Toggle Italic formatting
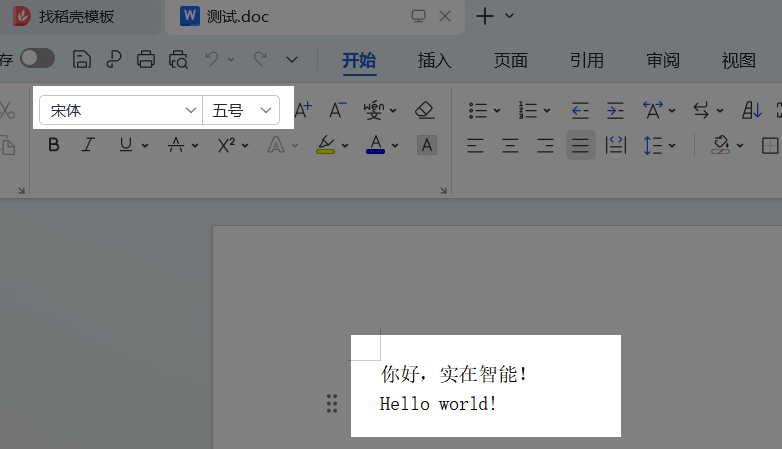This screenshot has height=449, width=782. click(x=88, y=145)
